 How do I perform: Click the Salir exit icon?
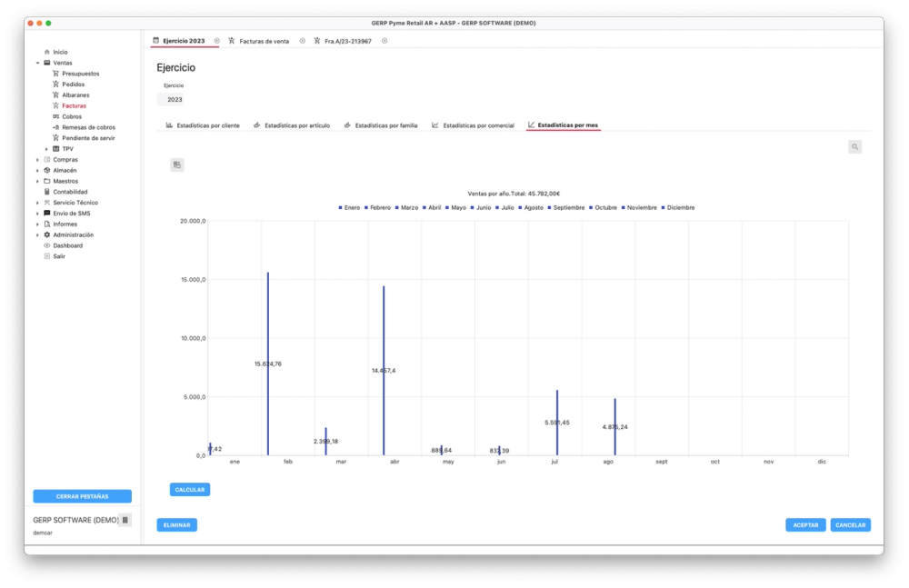click(47, 256)
